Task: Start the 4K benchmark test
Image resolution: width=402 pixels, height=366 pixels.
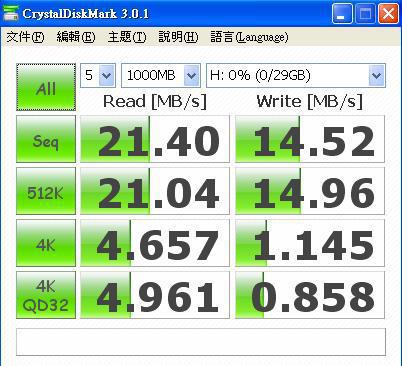Action: tap(46, 243)
